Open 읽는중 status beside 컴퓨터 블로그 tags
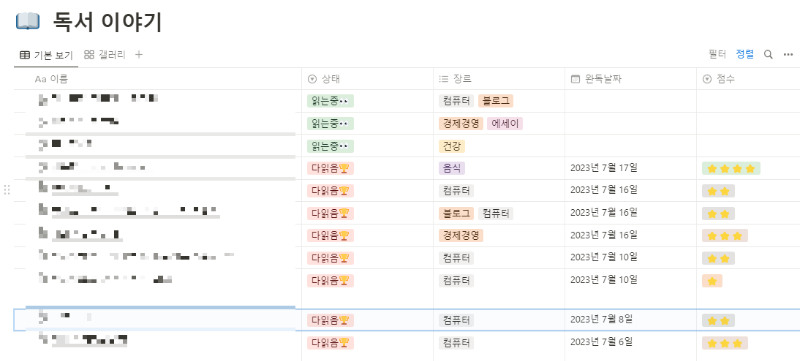 [330, 101]
